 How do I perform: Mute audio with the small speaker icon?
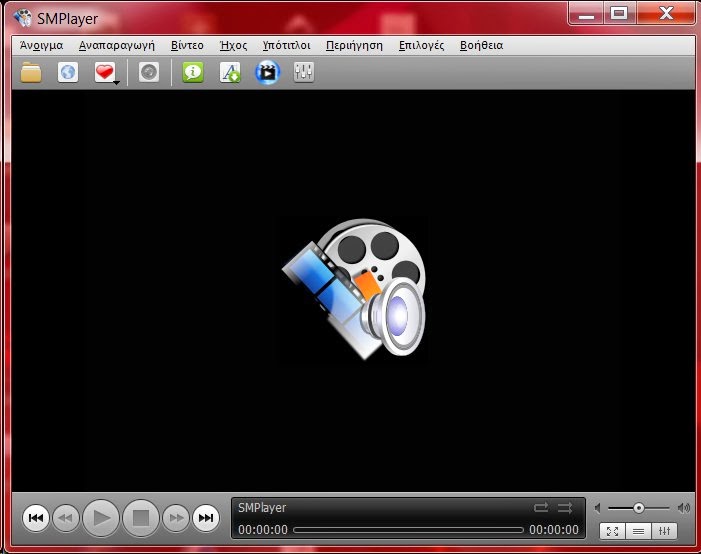point(598,508)
